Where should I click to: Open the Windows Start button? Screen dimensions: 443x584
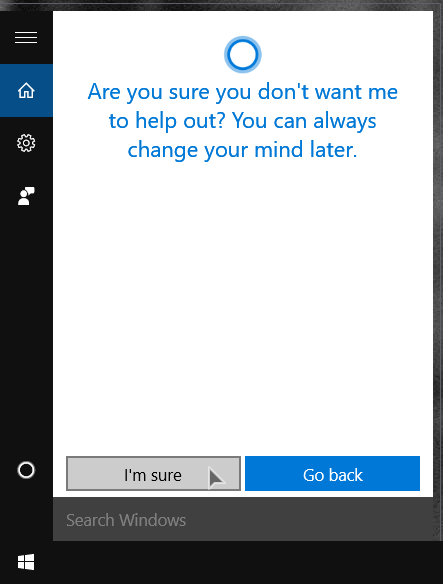[x=26, y=562]
